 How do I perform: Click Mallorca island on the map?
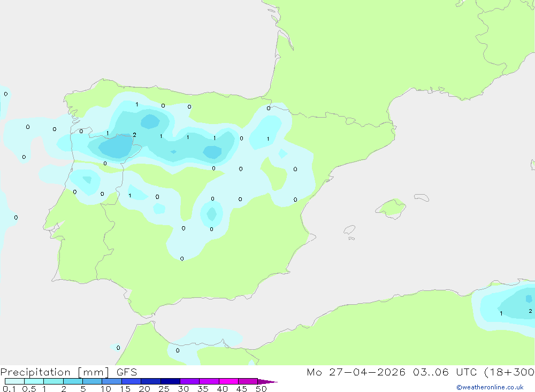click(391, 208)
